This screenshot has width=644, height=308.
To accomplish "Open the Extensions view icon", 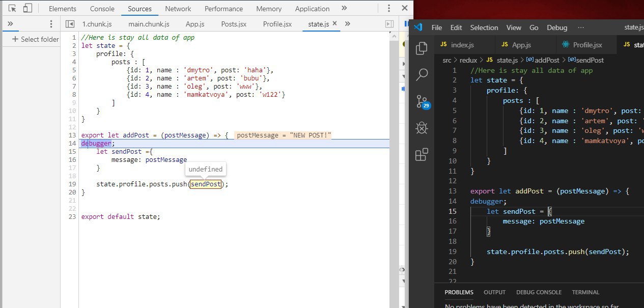I will tap(422, 155).
